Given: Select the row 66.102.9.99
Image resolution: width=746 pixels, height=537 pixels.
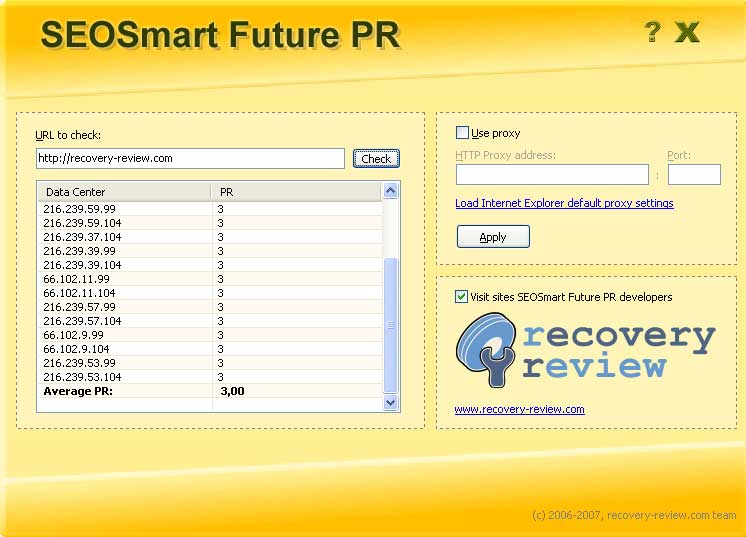Looking at the screenshot, I should point(210,335).
